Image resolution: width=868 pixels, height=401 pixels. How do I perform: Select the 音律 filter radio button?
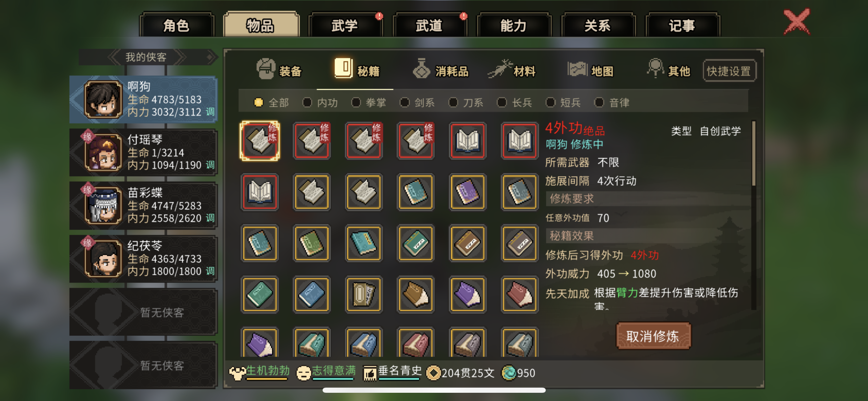(599, 102)
